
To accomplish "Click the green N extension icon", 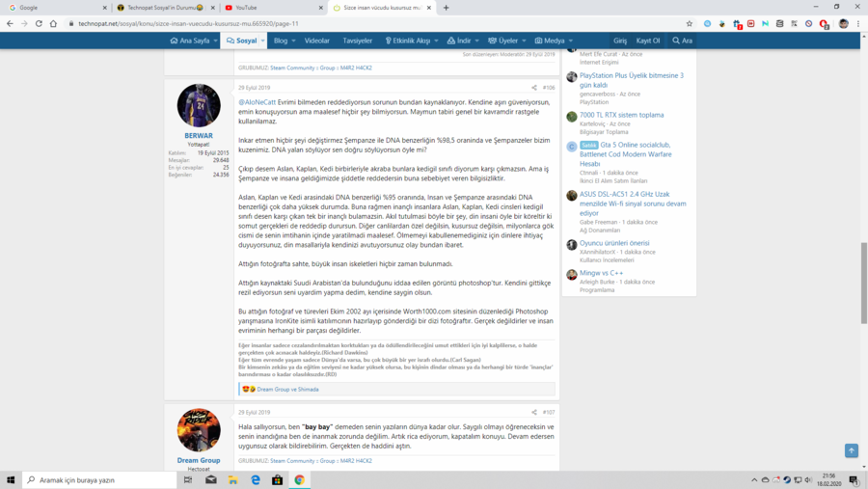I will [x=765, y=24].
